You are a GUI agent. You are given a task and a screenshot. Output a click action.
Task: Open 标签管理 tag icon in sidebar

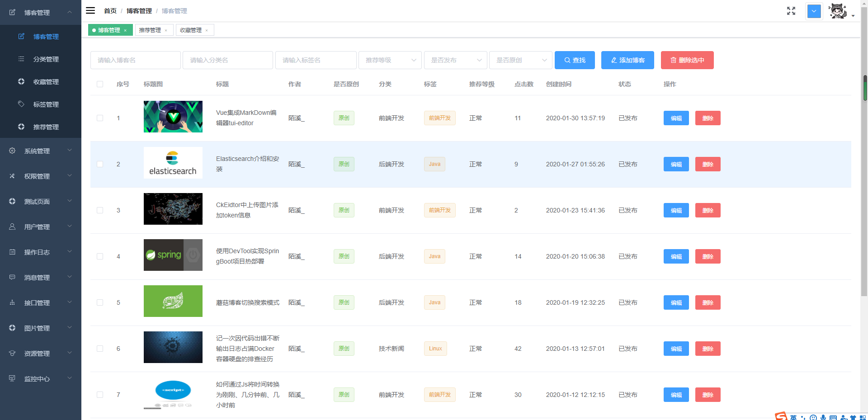[21, 104]
